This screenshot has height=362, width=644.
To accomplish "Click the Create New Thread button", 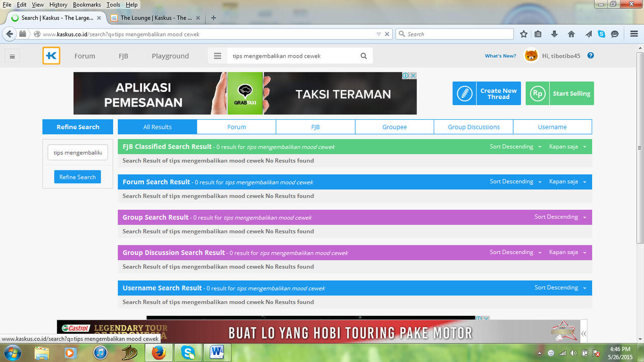I will click(x=486, y=94).
